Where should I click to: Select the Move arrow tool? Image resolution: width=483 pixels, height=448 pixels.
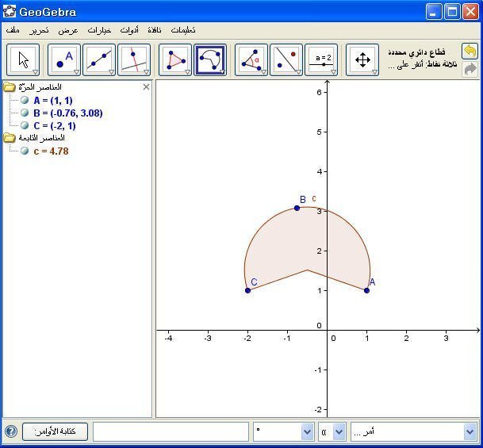[x=23, y=60]
